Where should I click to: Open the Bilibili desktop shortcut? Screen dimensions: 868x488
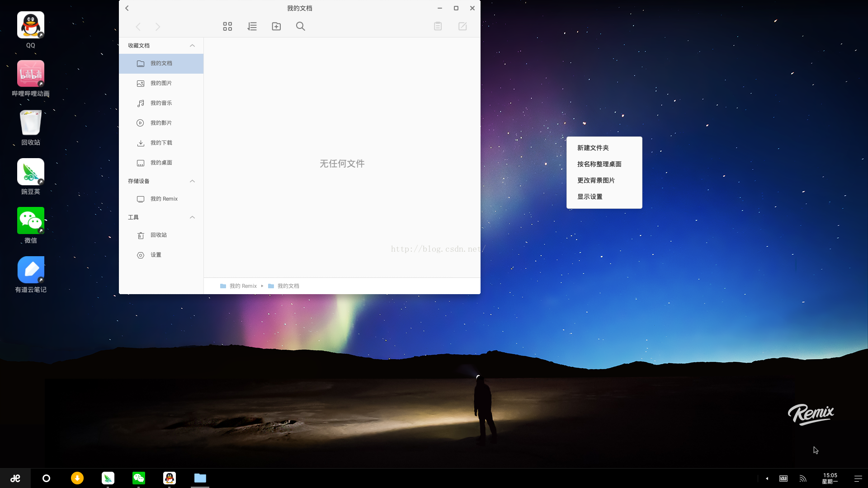[31, 74]
